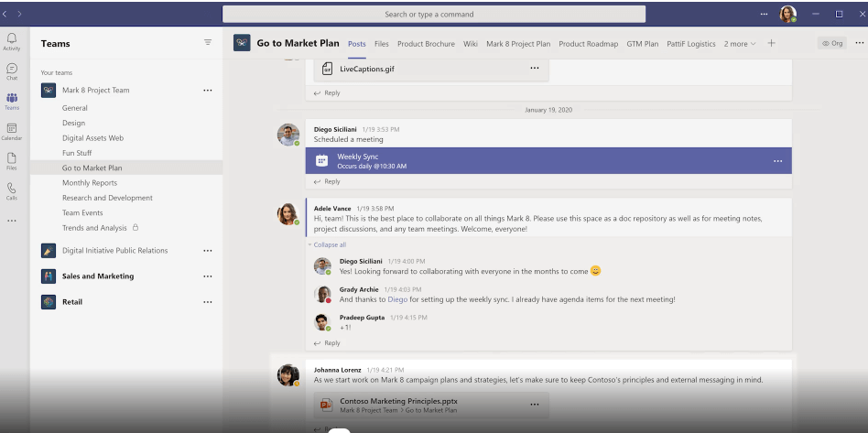
Task: Open the Files icon in the app rail
Action: point(12,161)
